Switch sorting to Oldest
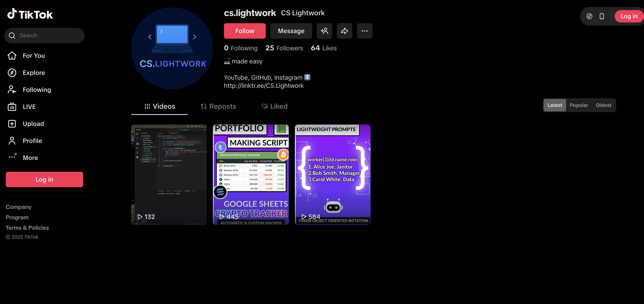Screen dimensions: 644x304 pyautogui.click(x=603, y=105)
